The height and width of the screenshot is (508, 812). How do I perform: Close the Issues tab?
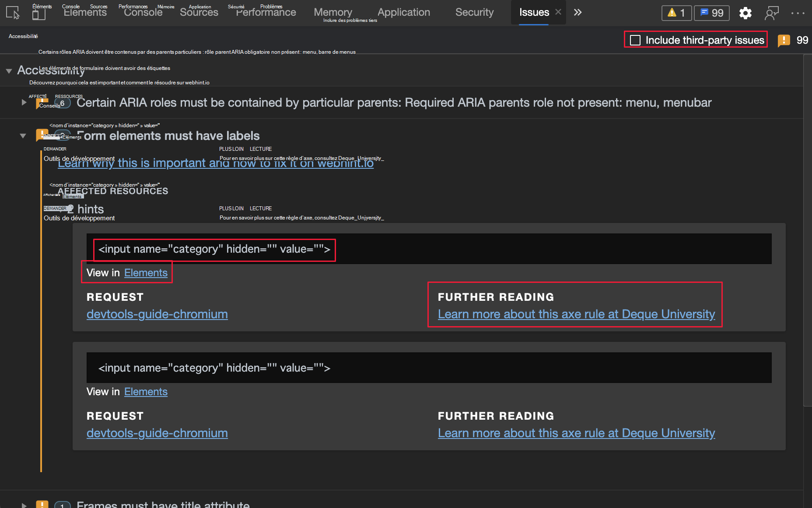pos(558,12)
